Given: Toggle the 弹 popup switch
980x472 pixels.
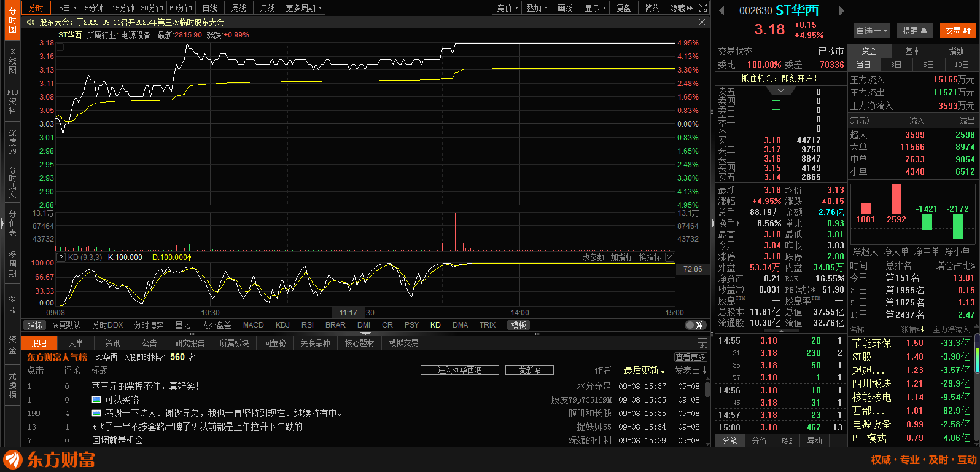Looking at the screenshot, I should 694,325.
